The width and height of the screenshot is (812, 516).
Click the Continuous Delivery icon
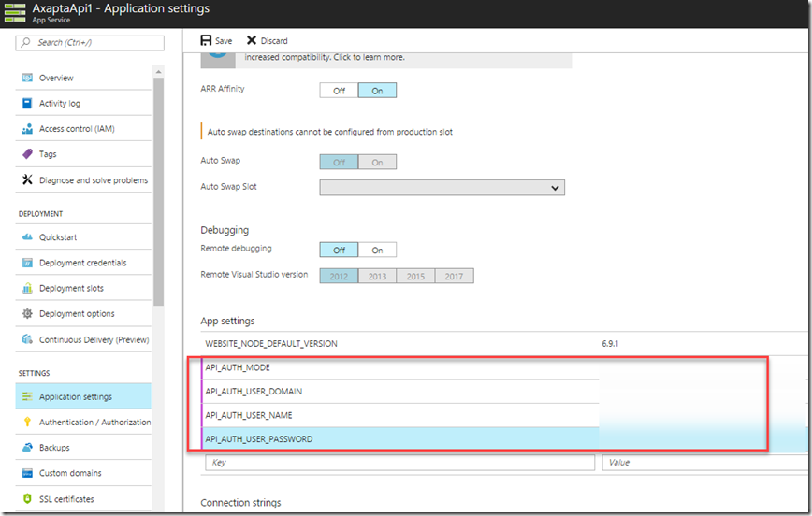click(27, 339)
